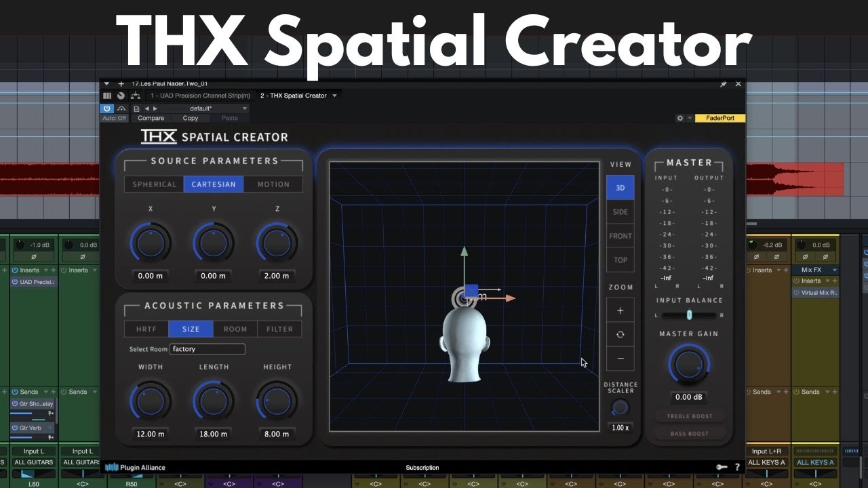
Task: Switch view to FRONT
Action: (620, 236)
